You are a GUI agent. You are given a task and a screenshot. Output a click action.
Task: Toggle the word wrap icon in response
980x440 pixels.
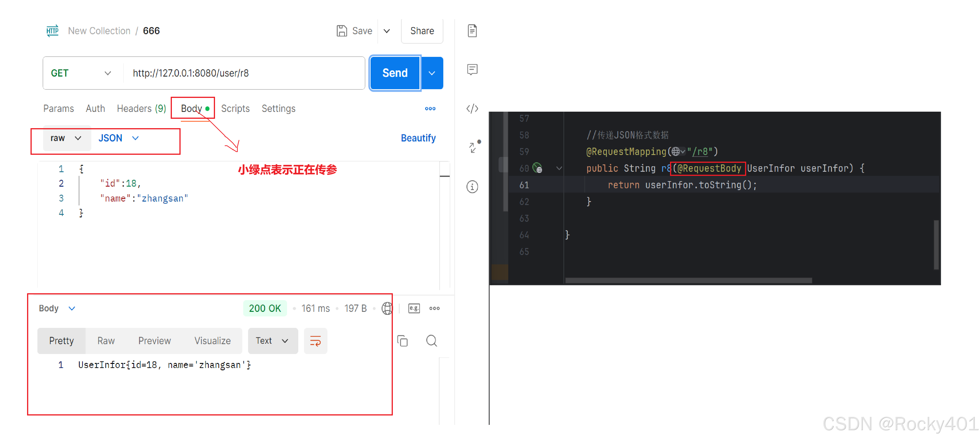pos(315,341)
